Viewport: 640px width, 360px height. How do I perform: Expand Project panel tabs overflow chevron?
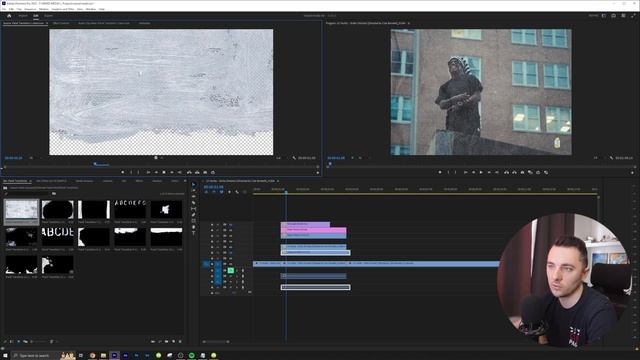tap(185, 181)
